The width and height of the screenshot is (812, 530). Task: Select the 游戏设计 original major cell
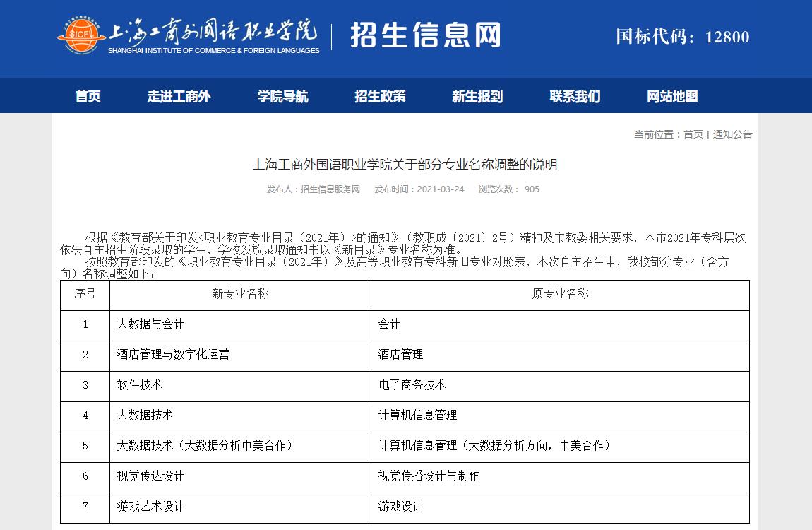click(x=561, y=508)
